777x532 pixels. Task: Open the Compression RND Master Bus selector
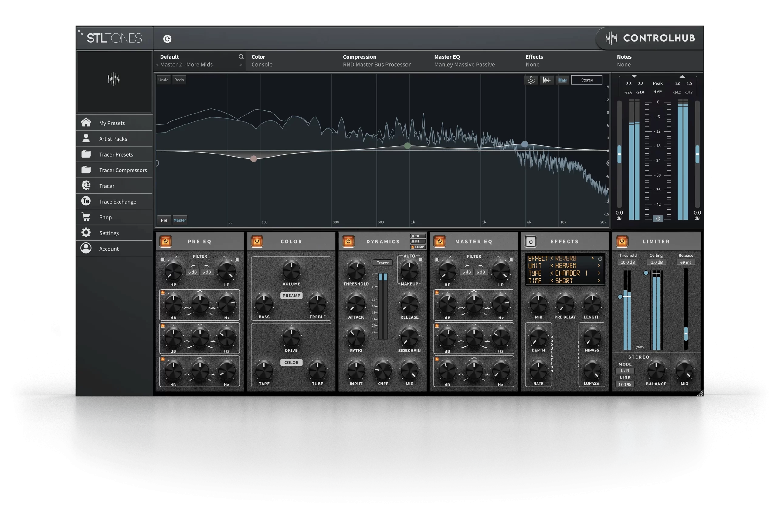[x=383, y=61]
